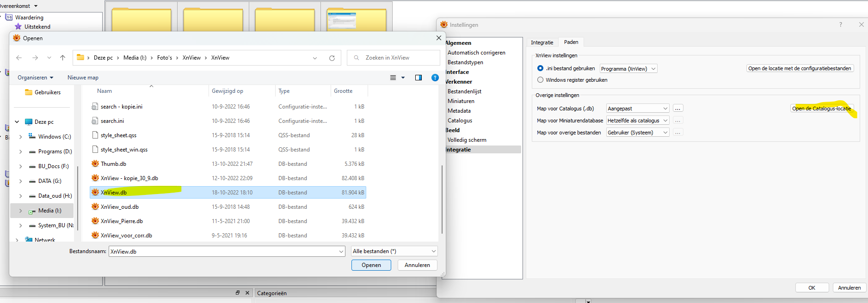The height and width of the screenshot is (303, 868).
Task: Select Volledig scherm settings category
Action: [467, 140]
